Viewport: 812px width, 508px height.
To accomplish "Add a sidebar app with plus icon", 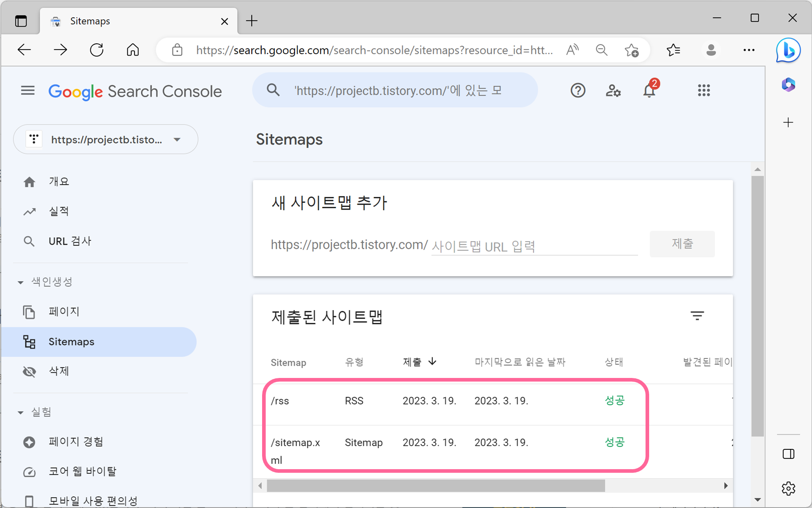I will 788,122.
